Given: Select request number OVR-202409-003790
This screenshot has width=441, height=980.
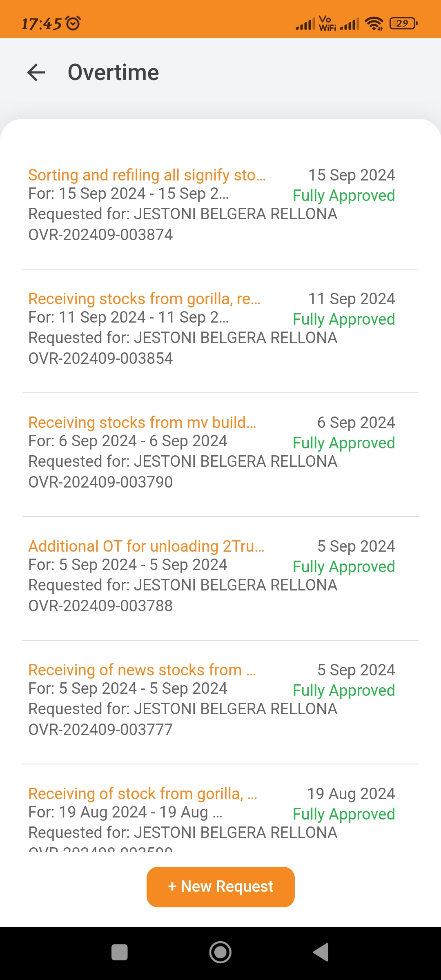Looking at the screenshot, I should coord(100,482).
